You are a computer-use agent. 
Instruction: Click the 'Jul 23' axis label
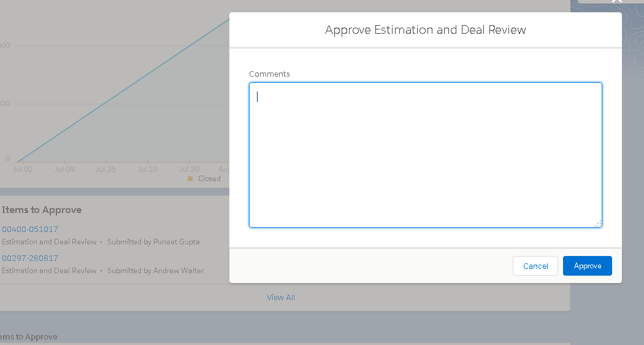click(147, 169)
